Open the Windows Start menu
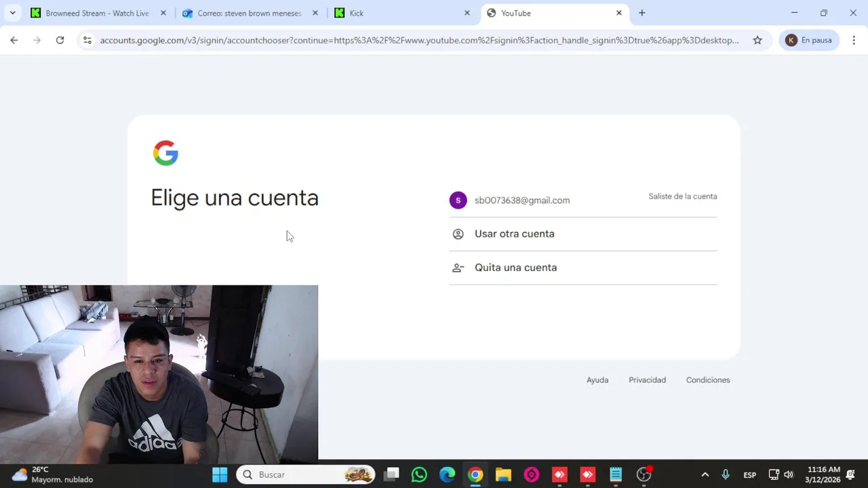The width and height of the screenshot is (868, 488). (220, 474)
